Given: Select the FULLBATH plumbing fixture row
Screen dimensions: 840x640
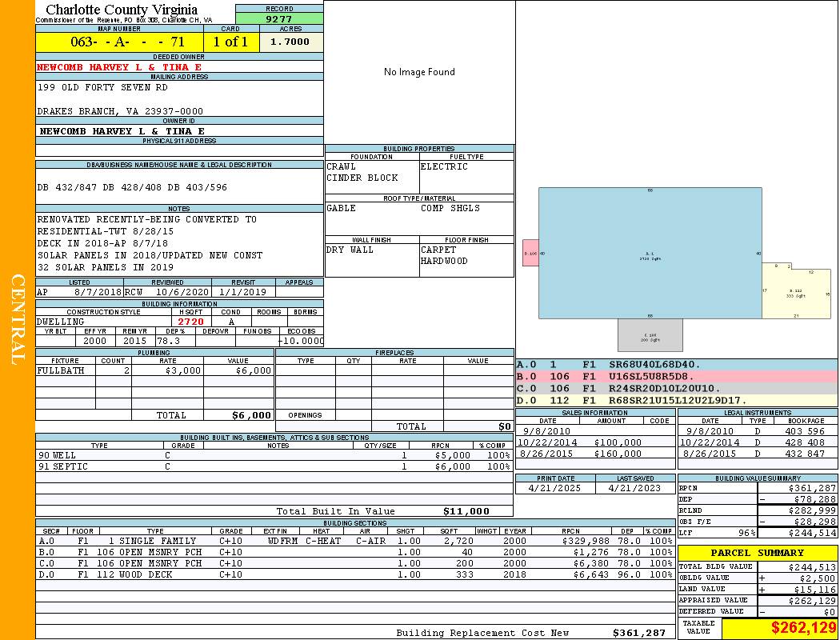Looking at the screenshot, I should [154, 370].
